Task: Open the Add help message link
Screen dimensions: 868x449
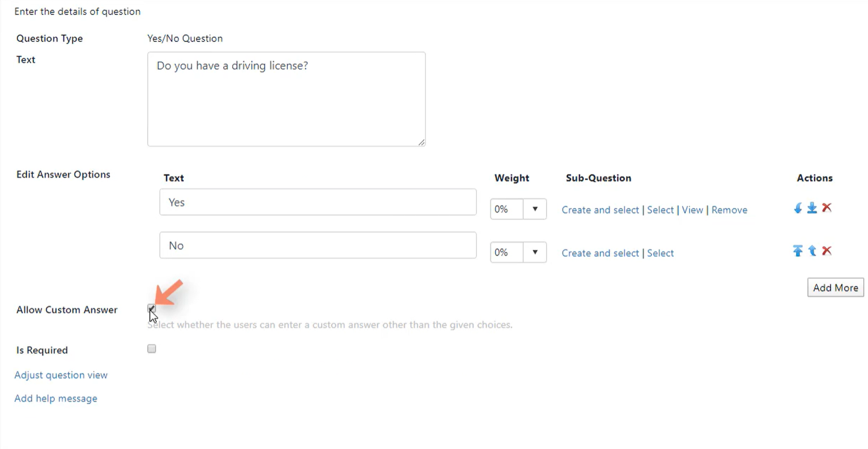Action: [56, 399]
